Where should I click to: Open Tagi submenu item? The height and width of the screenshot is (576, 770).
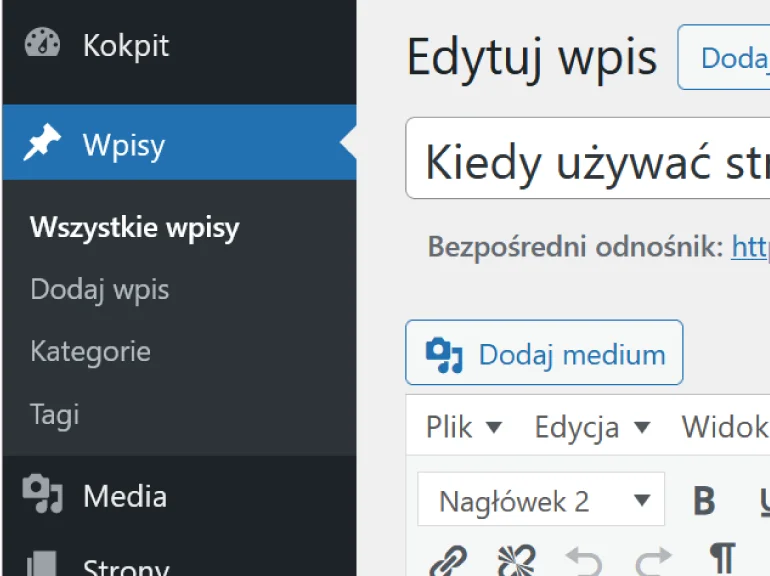point(55,414)
